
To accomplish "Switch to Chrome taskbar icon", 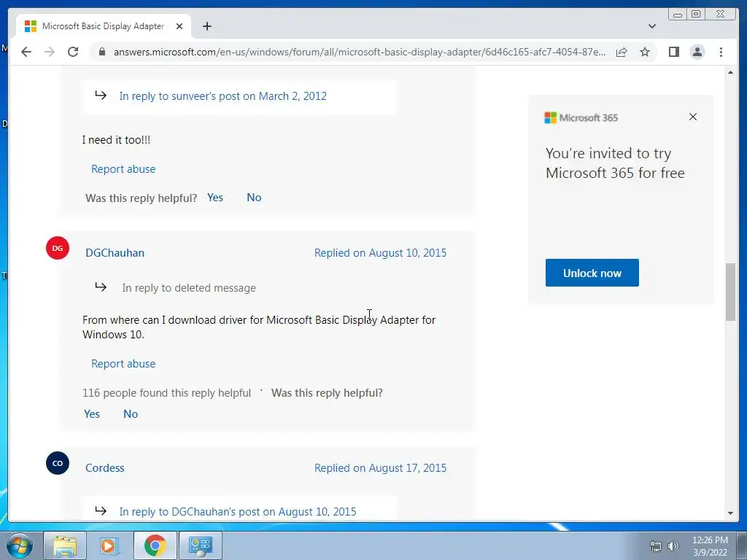I will coord(155,545).
